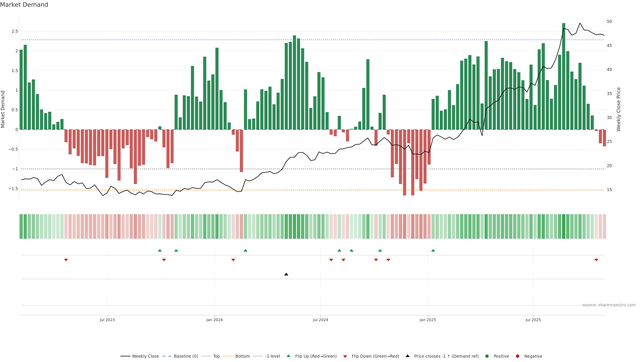Screen dimensions: 644x362
Task: Click the leftmost green flip-up triangle marker
Action: 160,250
